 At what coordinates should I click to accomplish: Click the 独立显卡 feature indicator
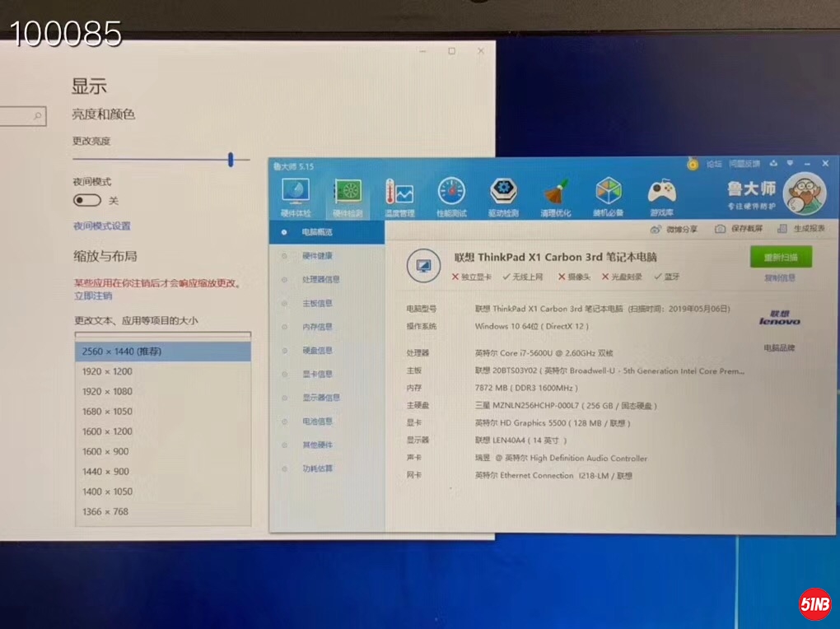(471, 277)
